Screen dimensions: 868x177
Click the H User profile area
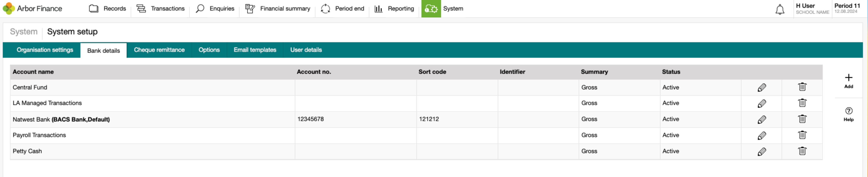(x=812, y=8)
